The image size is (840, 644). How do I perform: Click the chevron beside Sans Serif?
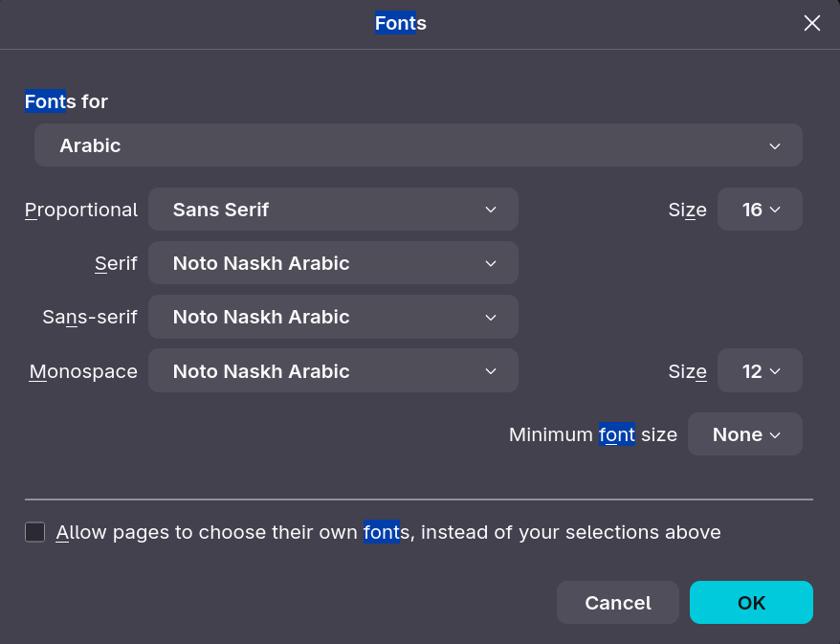click(x=491, y=210)
